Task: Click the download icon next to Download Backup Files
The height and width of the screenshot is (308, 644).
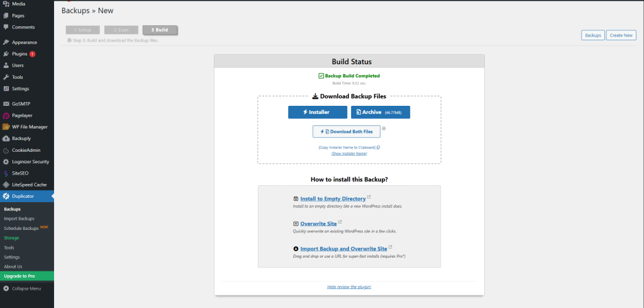Action: (315, 96)
